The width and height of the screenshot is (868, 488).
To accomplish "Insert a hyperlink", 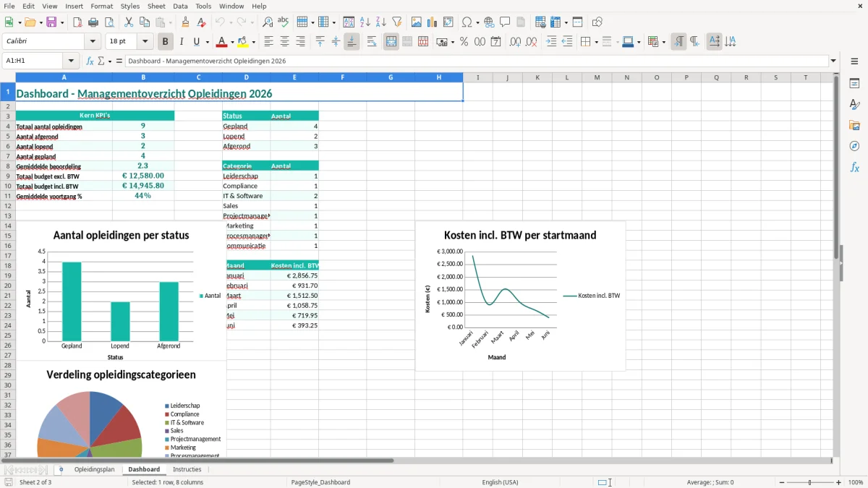I will pos(489,22).
